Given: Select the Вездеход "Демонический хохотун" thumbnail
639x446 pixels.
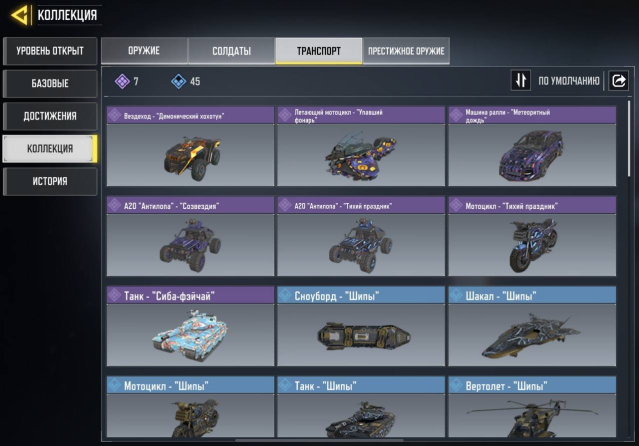Looking at the screenshot, I should coord(192,157).
